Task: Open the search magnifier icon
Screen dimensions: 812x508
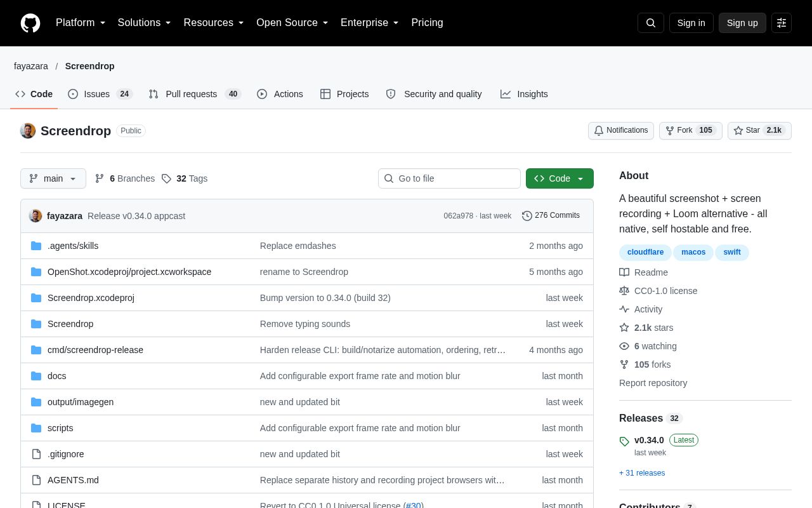Action: pos(651,23)
